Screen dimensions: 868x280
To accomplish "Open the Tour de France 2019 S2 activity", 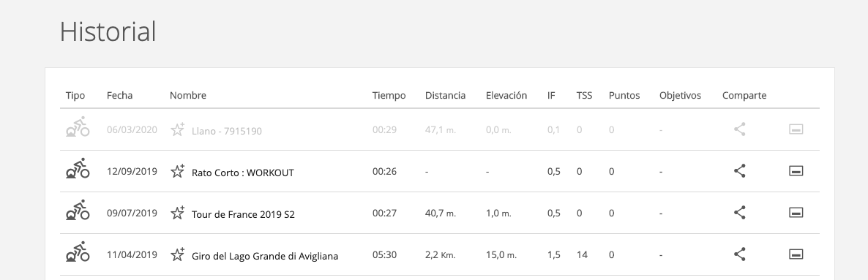I will (243, 214).
